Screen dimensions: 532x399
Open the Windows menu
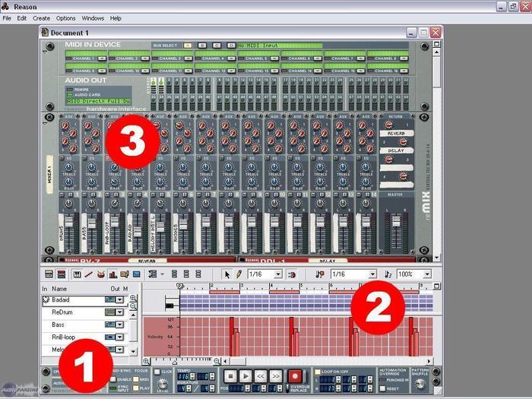(93, 18)
